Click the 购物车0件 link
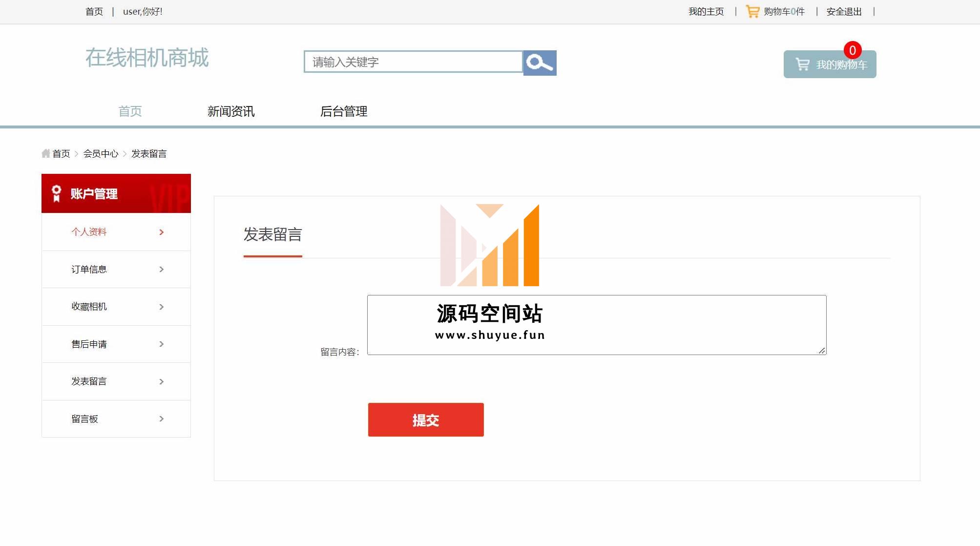 (784, 11)
